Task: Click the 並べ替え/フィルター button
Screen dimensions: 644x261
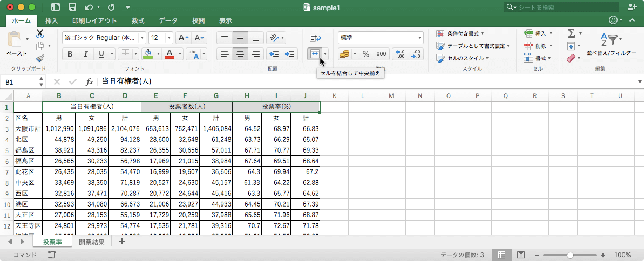Action: [x=611, y=53]
